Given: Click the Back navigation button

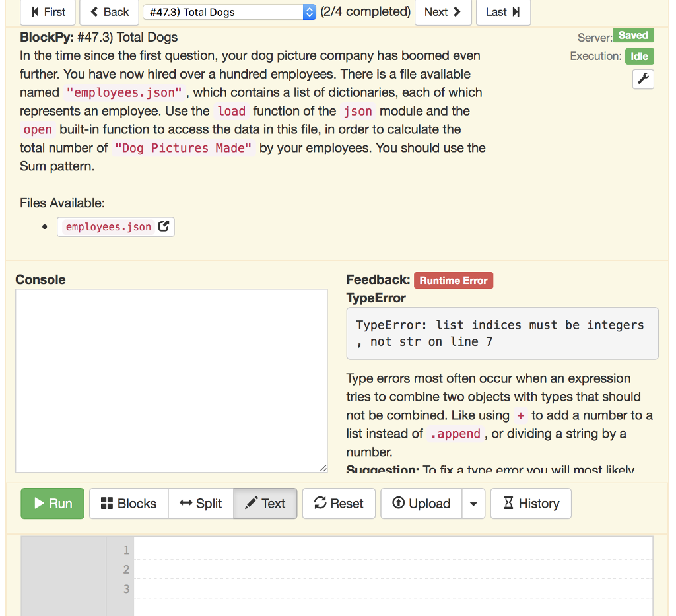Looking at the screenshot, I should click(108, 12).
